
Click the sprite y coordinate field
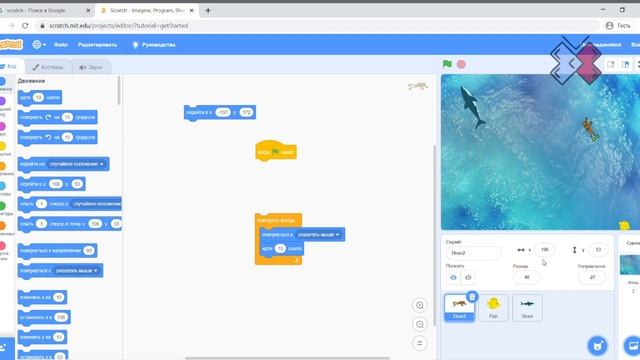tap(598, 250)
